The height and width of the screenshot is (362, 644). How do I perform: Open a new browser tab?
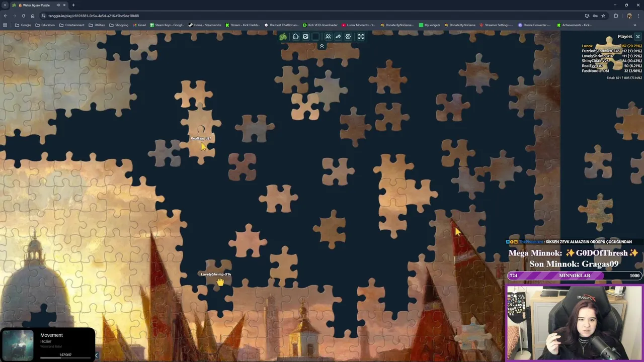73,5
